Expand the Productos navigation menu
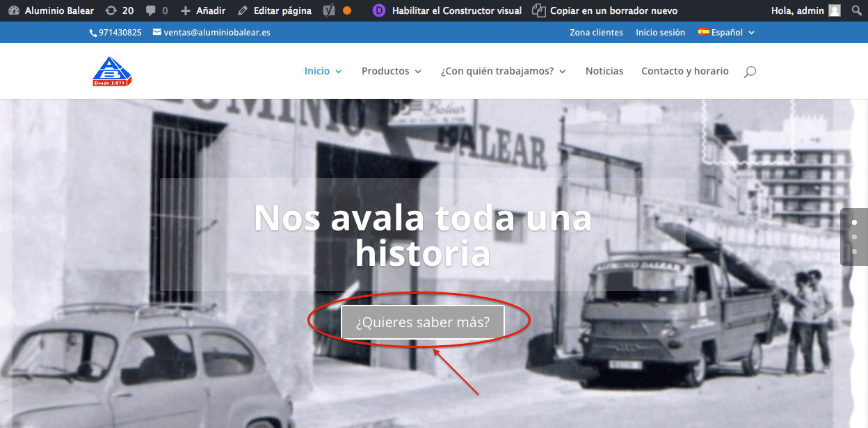Image resolution: width=868 pixels, height=428 pixels. (392, 71)
